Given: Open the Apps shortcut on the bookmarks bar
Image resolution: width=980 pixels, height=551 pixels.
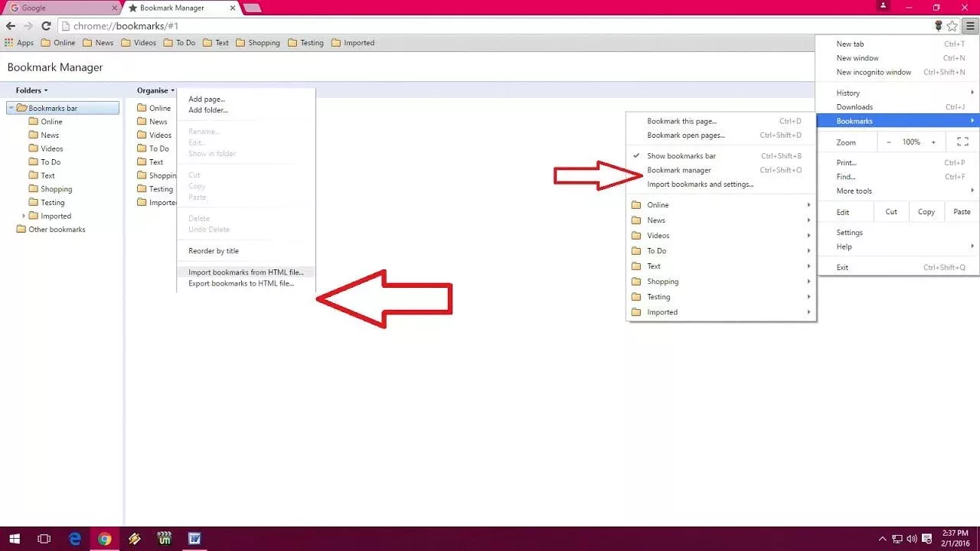Looking at the screenshot, I should pyautogui.click(x=20, y=43).
